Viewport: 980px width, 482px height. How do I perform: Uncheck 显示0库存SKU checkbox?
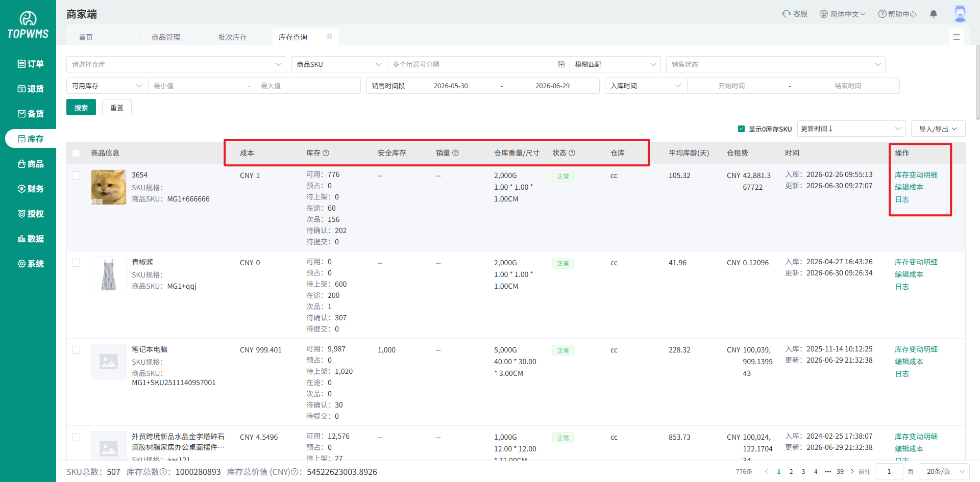point(741,129)
